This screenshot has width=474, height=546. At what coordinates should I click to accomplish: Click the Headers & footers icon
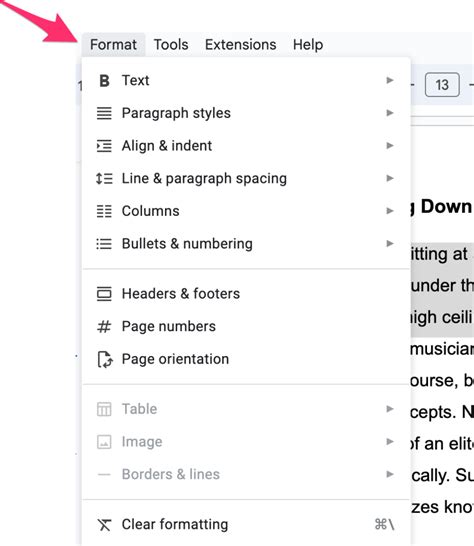(104, 294)
